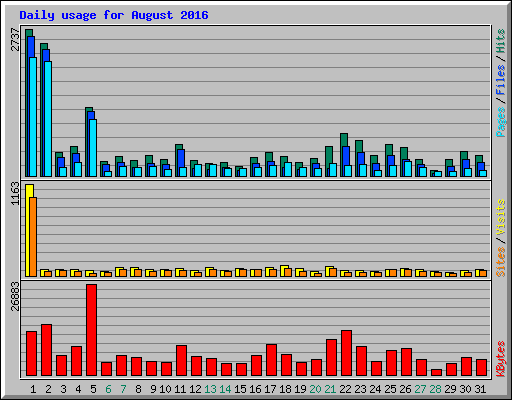Screen dimensions: 512x400
Task: Click the red KBytes bar for day 11
Action: pos(182,361)
